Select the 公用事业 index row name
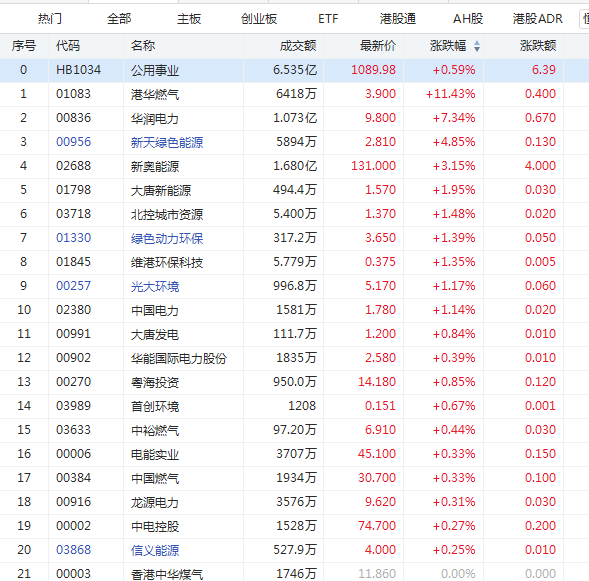Screen dimensions: 589x581 point(155,70)
